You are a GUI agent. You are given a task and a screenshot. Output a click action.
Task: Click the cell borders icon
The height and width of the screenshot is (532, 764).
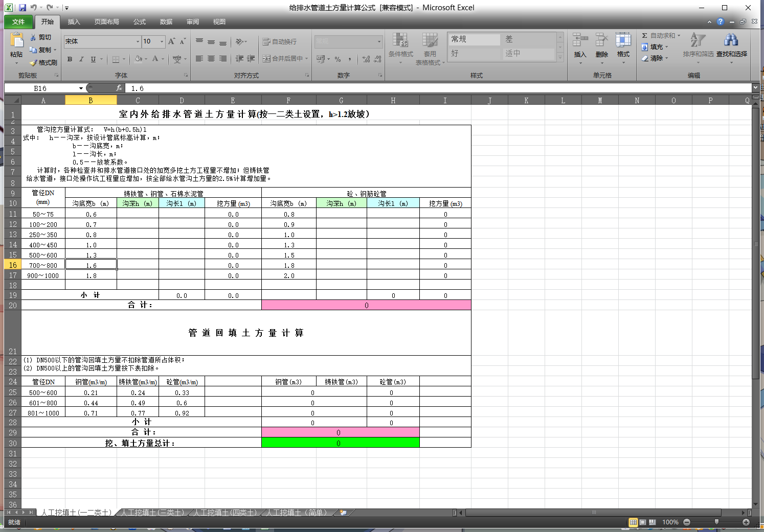[116, 59]
